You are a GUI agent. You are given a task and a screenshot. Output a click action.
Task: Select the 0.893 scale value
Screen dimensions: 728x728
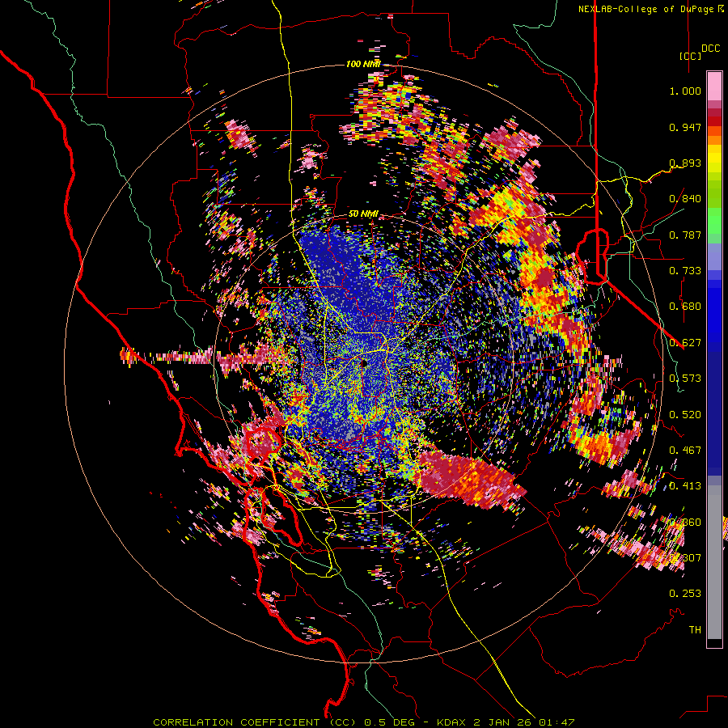tap(685, 163)
